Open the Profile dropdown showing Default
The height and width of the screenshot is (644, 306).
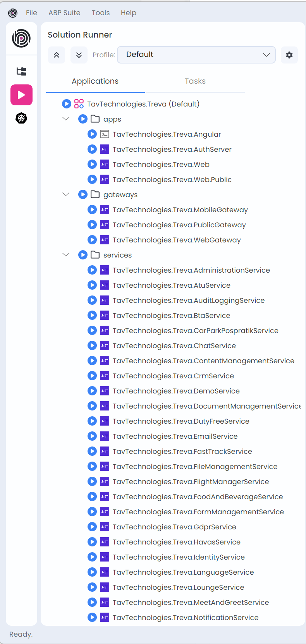pyautogui.click(x=196, y=55)
